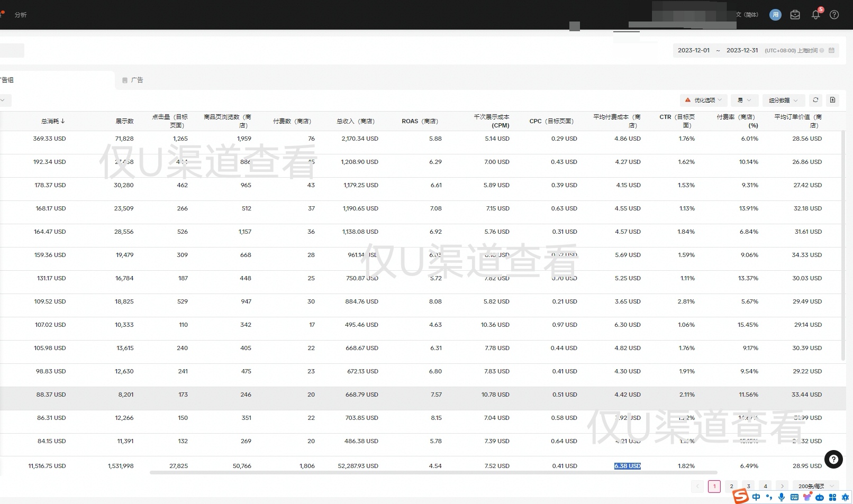The width and height of the screenshot is (853, 504).
Task: Sort by the 总消耗 column header
Action: click(x=53, y=121)
